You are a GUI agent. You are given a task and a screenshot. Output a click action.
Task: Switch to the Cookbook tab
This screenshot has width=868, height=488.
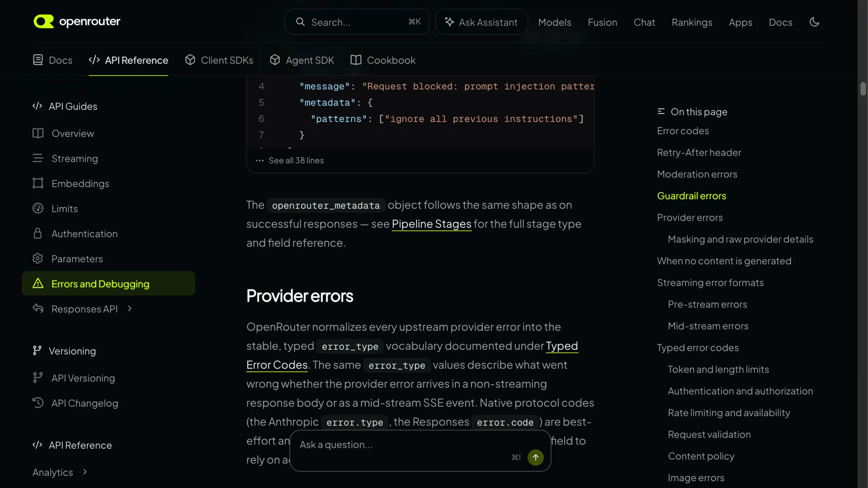point(383,60)
